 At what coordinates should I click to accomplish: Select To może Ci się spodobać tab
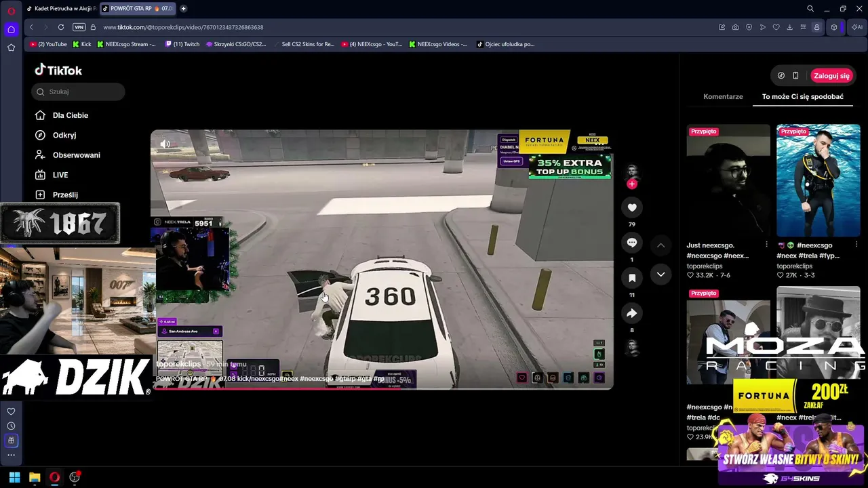803,96
